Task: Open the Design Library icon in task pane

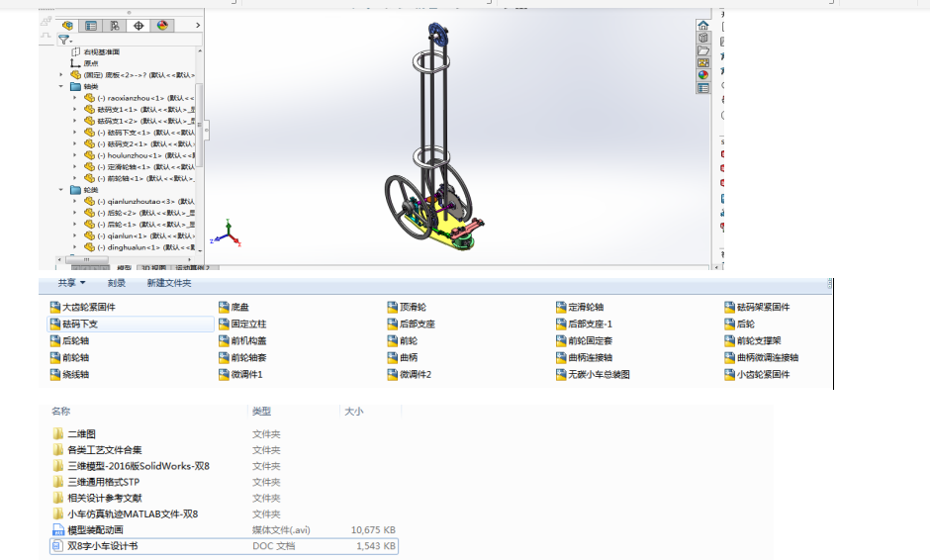Action: click(x=702, y=38)
